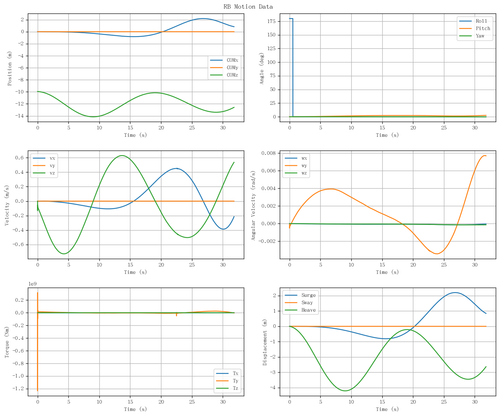Viewport: 500px width, 416px height.
Task: Click "Time (s)" label under Angle plot
Action: pos(388,135)
